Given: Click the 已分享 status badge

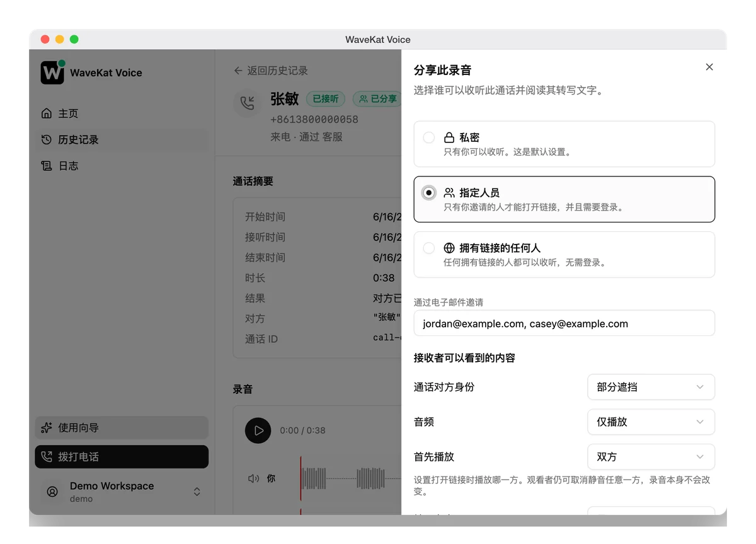Looking at the screenshot, I should pos(377,98).
